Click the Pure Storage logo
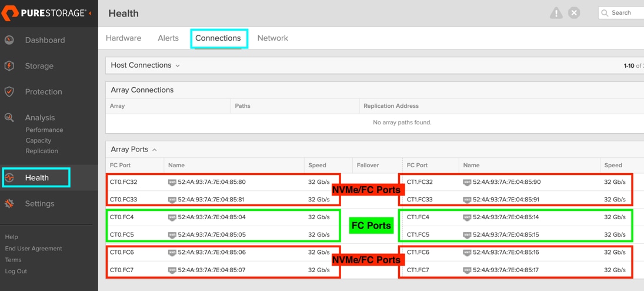This screenshot has height=291, width=644. 44,13
